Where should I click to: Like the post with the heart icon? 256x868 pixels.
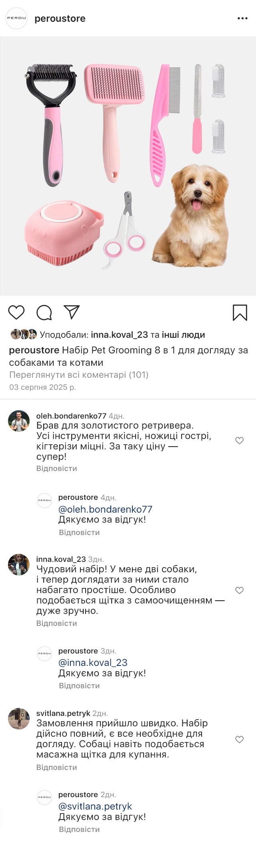coord(16,312)
